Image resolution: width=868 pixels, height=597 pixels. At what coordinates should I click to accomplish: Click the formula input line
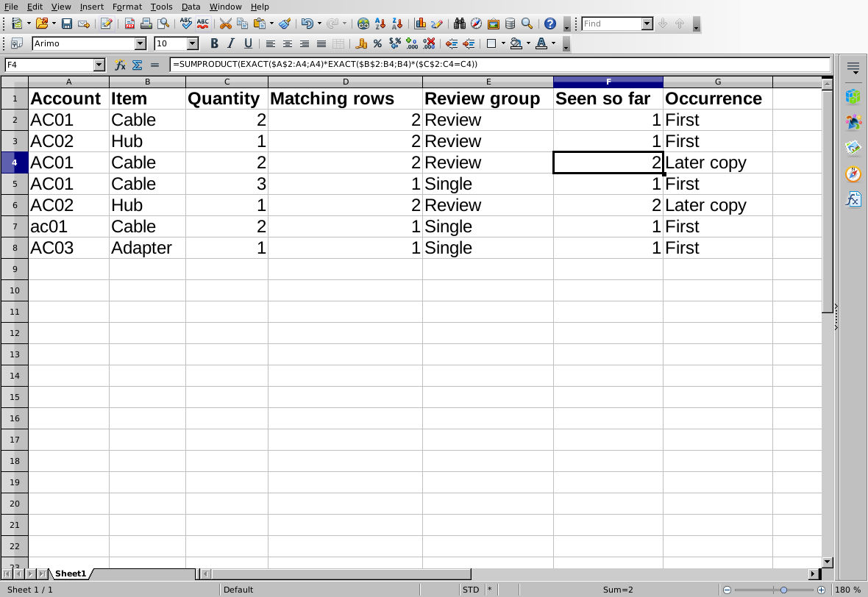[x=500, y=64]
